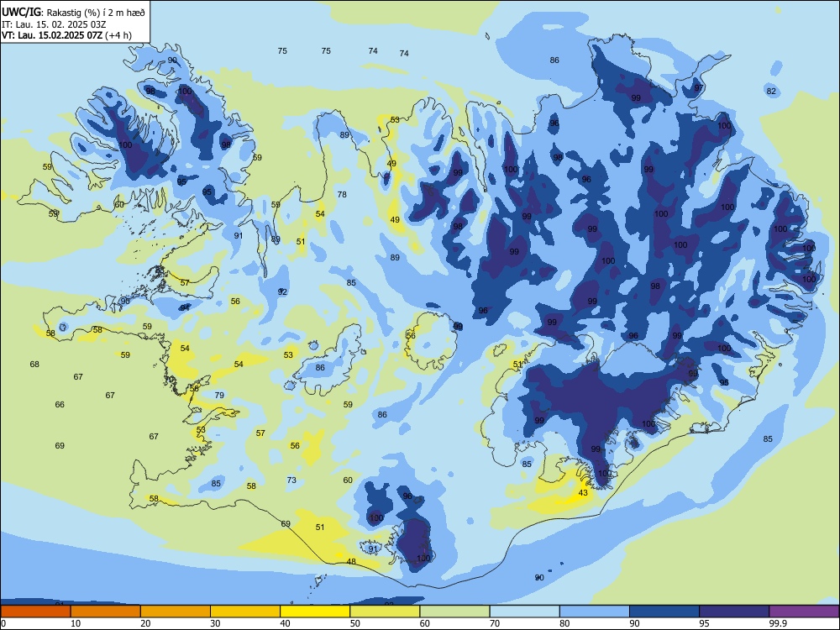Click the '20' legend scale label
This screenshot has width=840, height=630.
pos(145,623)
